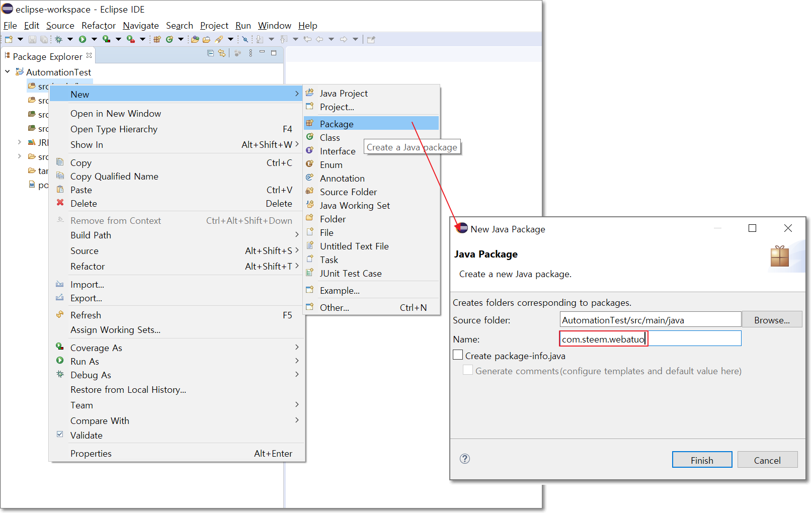Open the Coverage toolbar dropdown arrow
The image size is (812, 513).
[118, 39]
